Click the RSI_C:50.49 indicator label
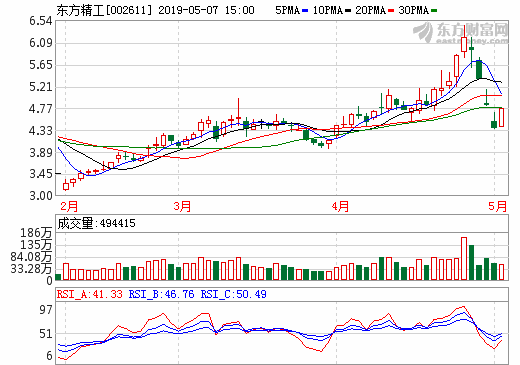The height and width of the screenshot is (365, 520). tap(233, 294)
